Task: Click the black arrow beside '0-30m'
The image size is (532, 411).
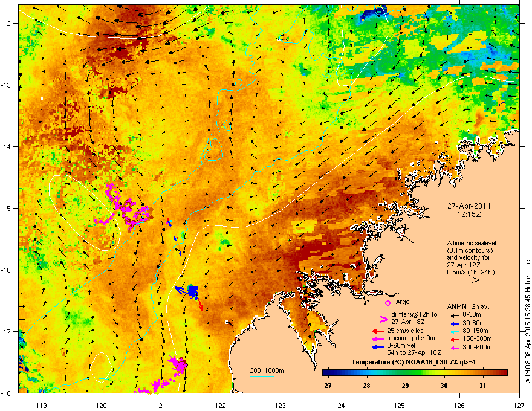Action: tap(455, 315)
